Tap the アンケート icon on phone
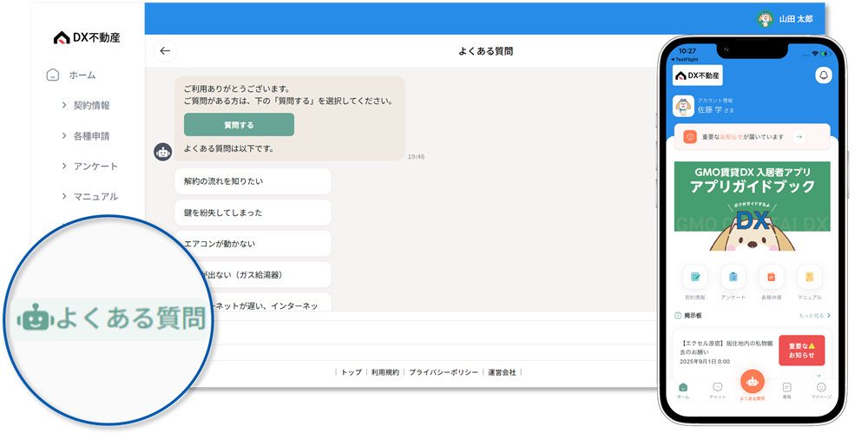The image size is (868, 446). 733,278
